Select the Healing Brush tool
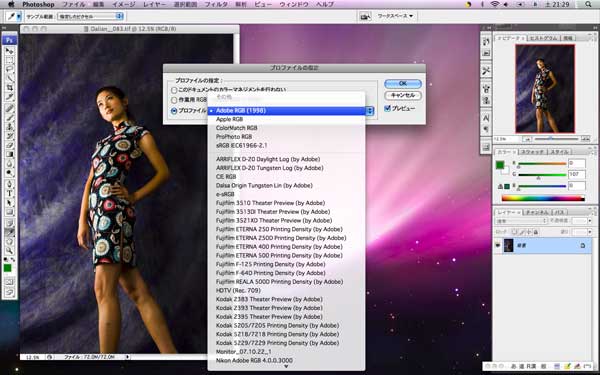Screen dimensions: 600x375 [x=9, y=109]
